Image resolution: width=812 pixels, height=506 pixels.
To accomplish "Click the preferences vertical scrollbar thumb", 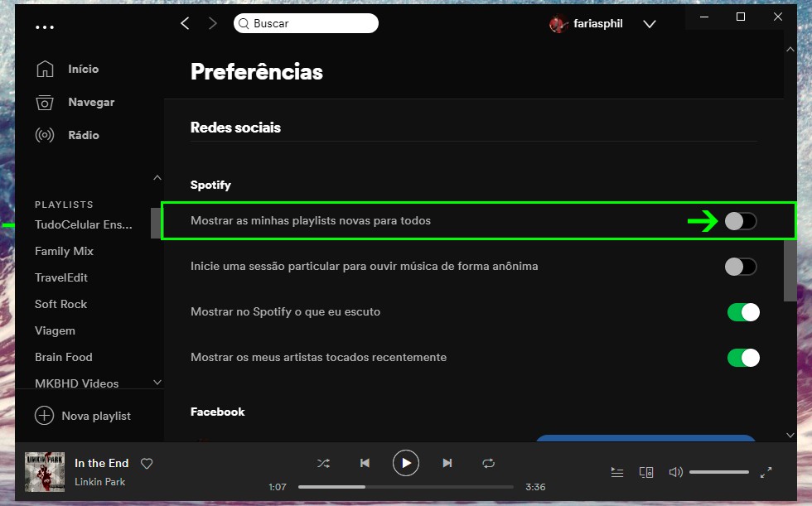I will (x=790, y=271).
